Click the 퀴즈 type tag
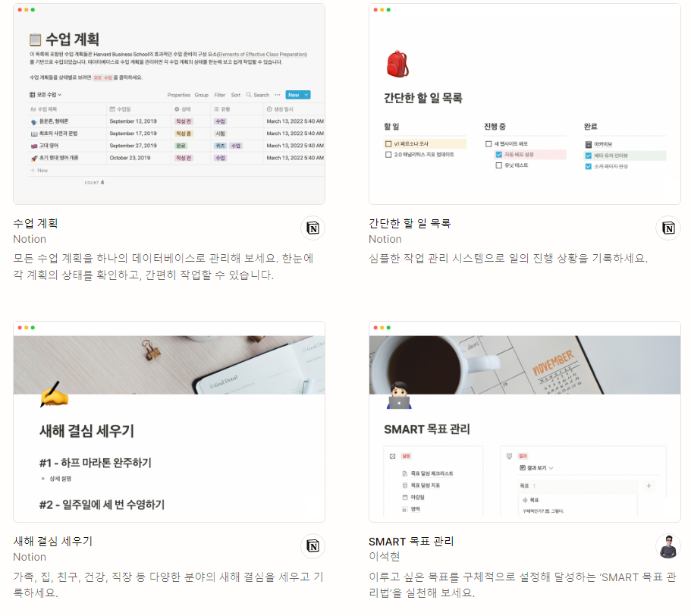The height and width of the screenshot is (616, 691). click(x=220, y=146)
